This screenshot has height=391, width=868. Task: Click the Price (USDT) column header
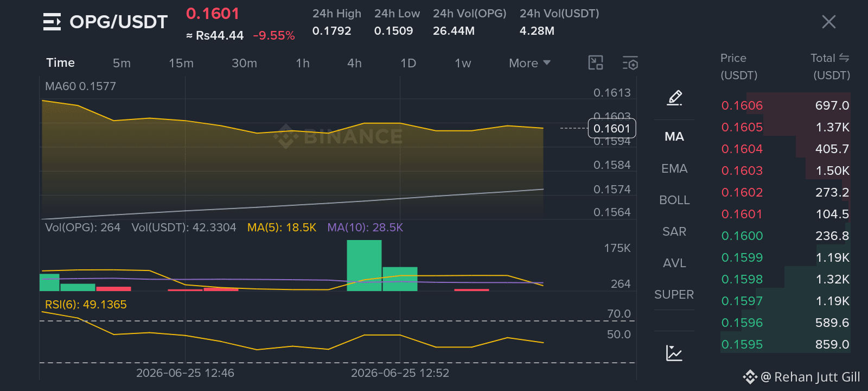(739, 66)
